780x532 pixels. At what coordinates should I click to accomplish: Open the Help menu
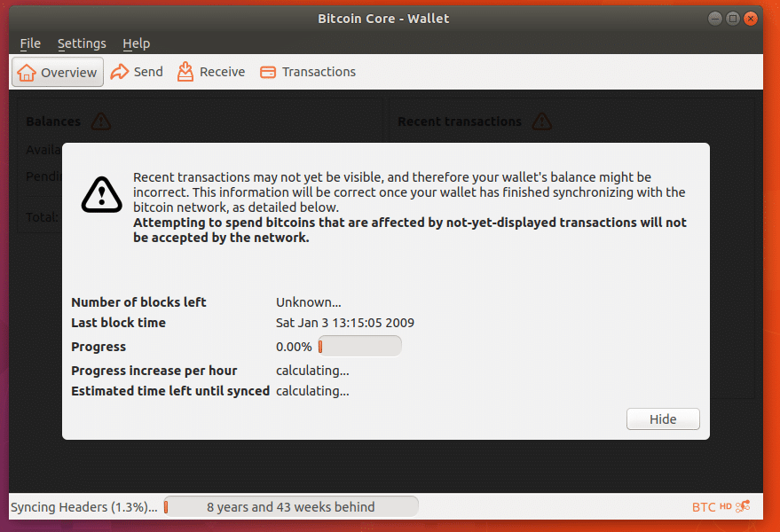click(137, 43)
